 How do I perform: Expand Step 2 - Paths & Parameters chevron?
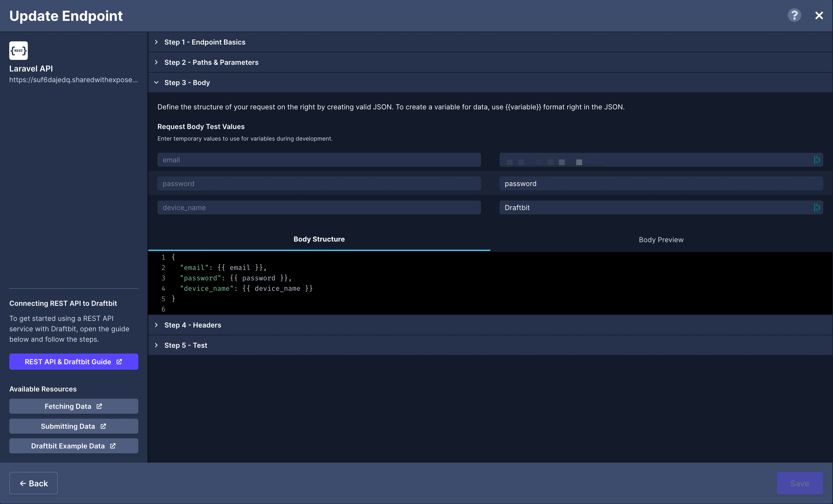point(156,62)
